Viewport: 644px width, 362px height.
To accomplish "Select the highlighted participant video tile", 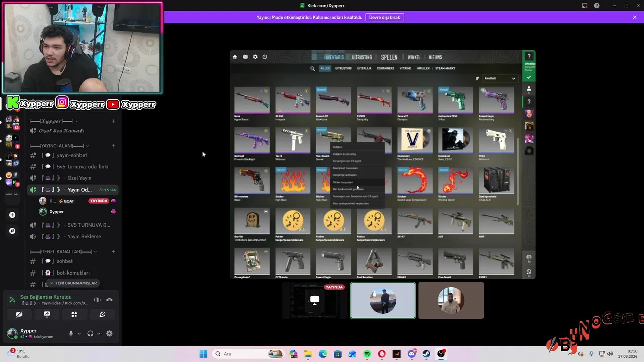I will (x=383, y=300).
